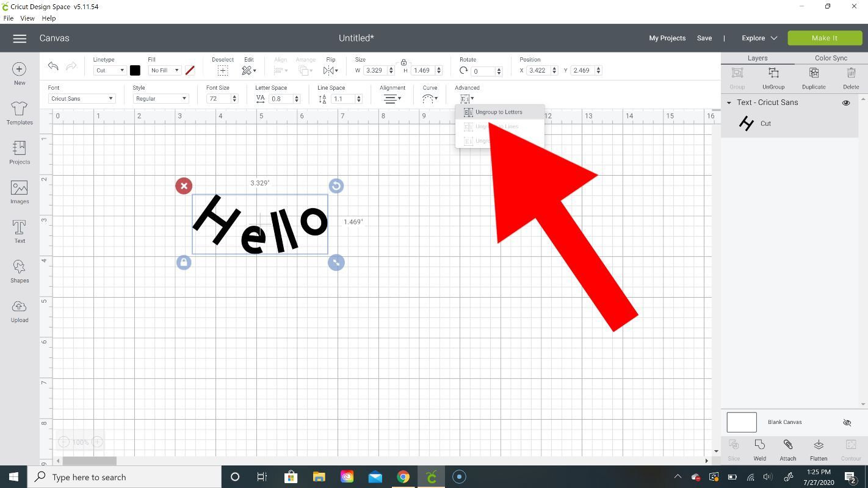Image resolution: width=868 pixels, height=488 pixels.
Task: Click the fill color swatch
Action: 190,71
